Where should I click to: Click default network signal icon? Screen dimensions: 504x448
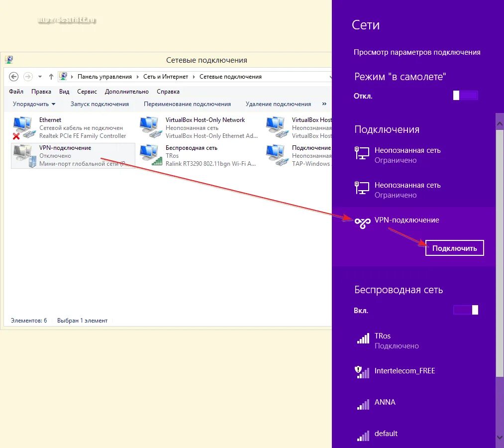coord(363,436)
